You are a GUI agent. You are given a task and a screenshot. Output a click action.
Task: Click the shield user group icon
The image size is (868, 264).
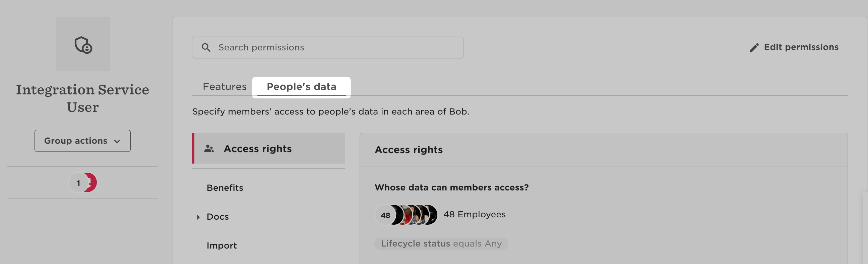(83, 45)
